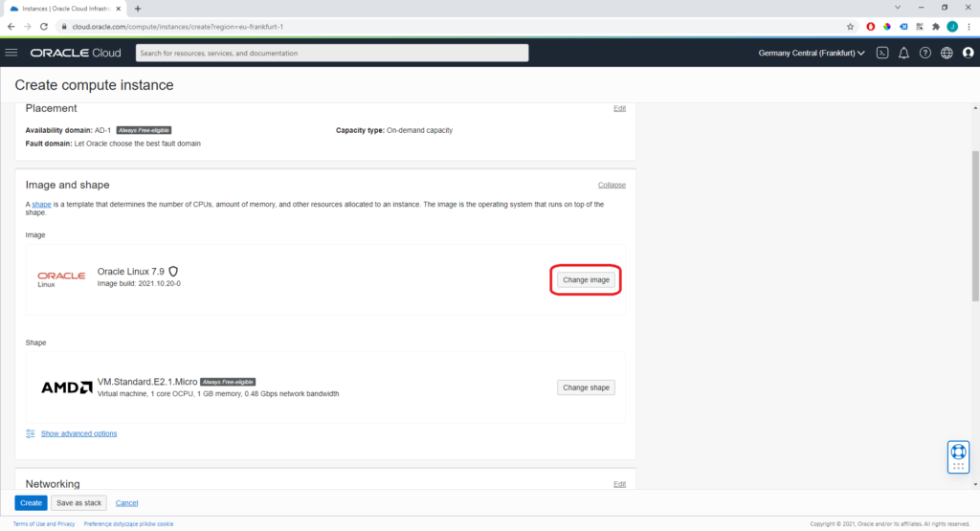Click the page vertical scrollbar thumb
The image size is (980, 531).
975,225
